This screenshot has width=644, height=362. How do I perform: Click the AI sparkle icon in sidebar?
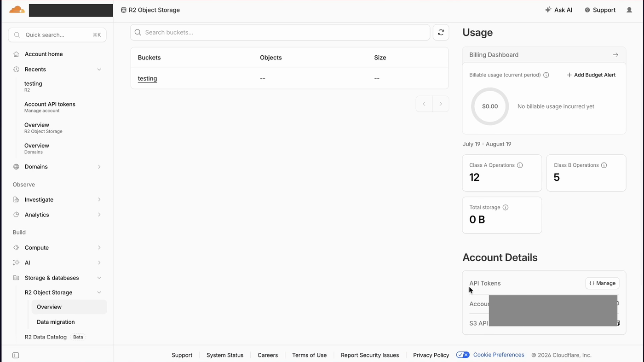16,263
